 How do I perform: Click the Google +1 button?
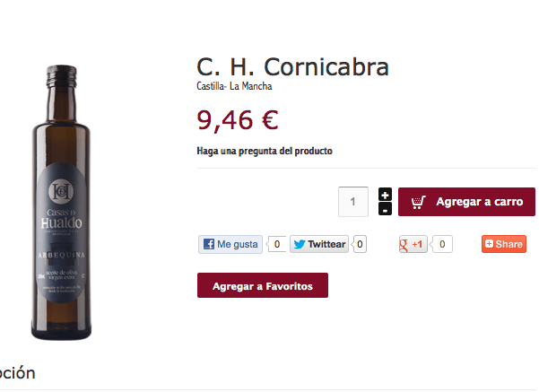tap(413, 244)
